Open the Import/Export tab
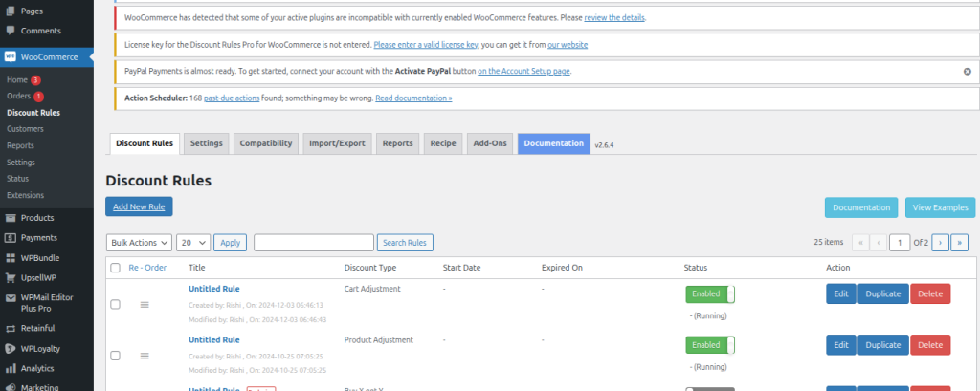The image size is (980, 391). click(x=337, y=143)
